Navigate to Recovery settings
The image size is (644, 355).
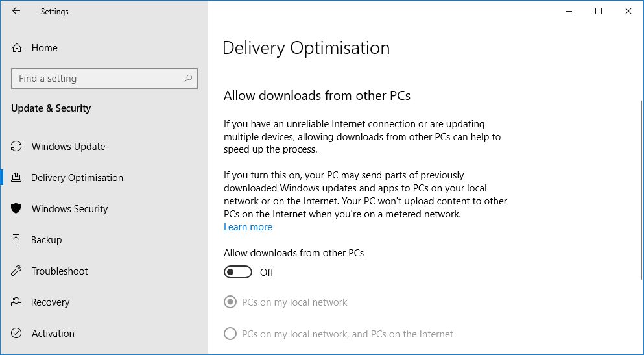[x=50, y=302]
